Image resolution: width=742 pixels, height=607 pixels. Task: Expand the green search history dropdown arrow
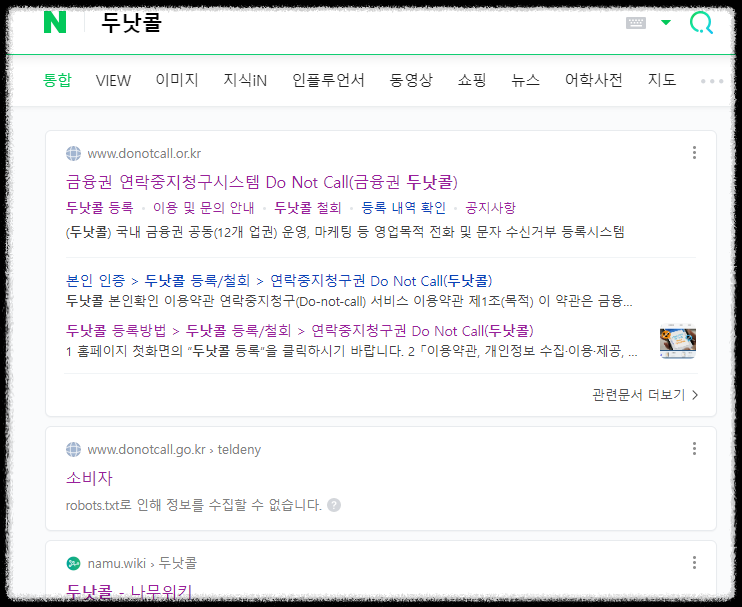[666, 22]
